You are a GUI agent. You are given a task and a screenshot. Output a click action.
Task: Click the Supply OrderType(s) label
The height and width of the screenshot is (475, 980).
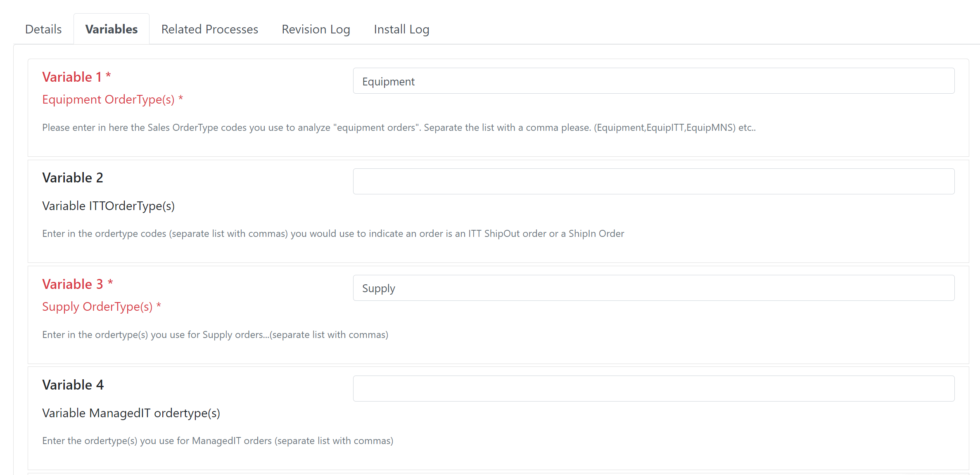102,307
